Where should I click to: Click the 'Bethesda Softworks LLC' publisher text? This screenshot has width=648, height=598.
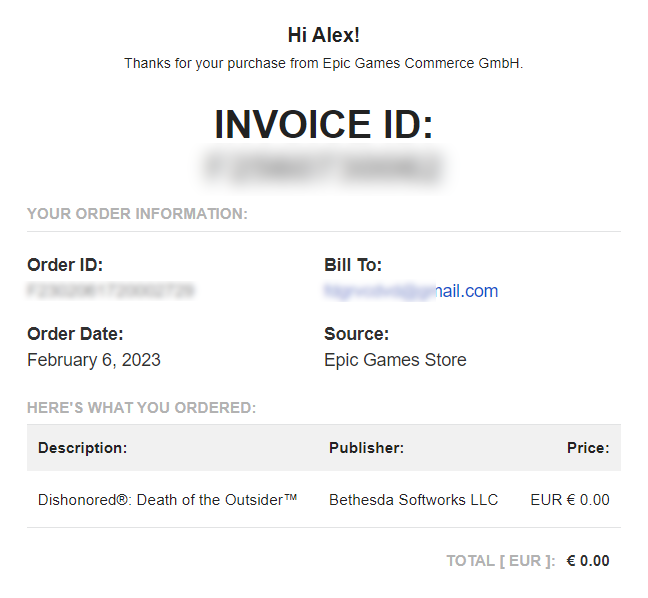[x=413, y=500]
